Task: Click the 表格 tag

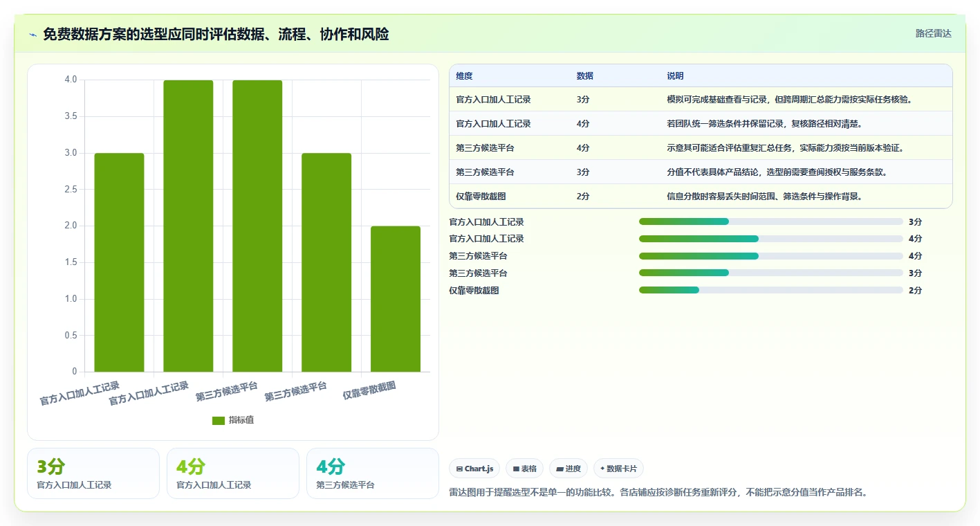Action: point(525,469)
